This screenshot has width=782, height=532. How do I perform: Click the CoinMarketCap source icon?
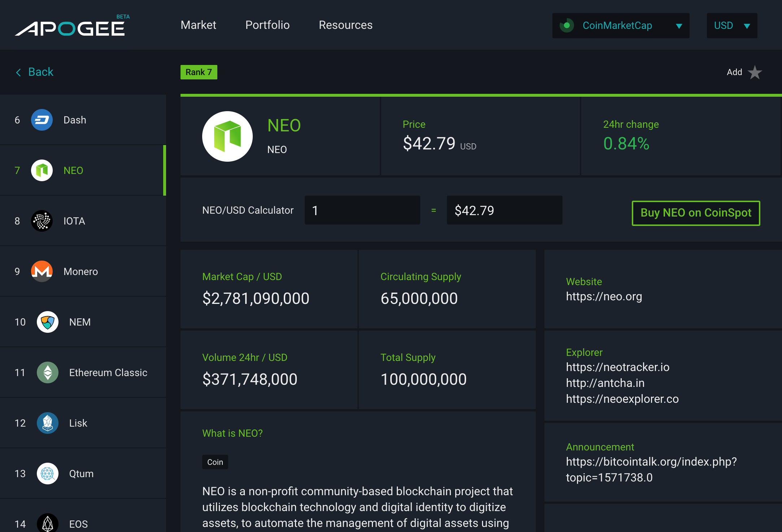point(567,25)
